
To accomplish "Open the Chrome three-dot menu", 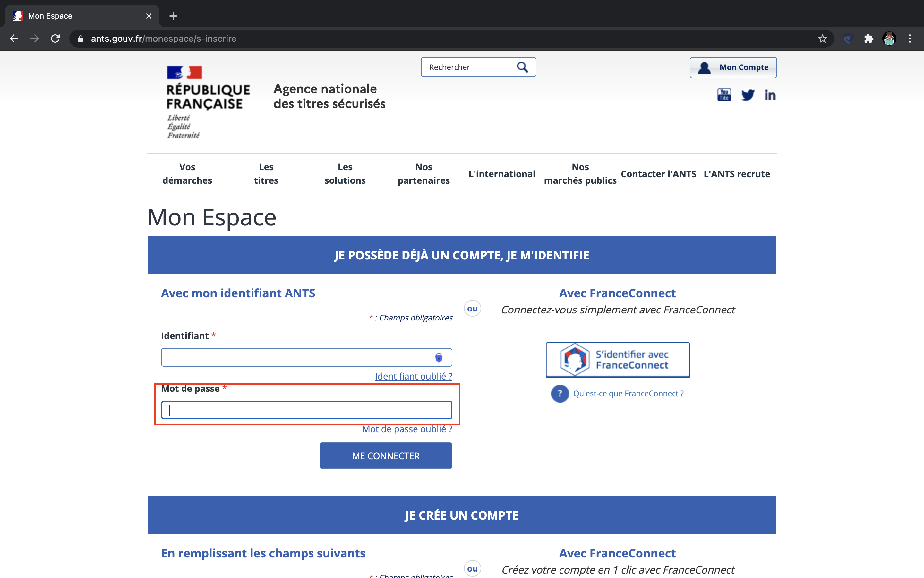I will (910, 39).
